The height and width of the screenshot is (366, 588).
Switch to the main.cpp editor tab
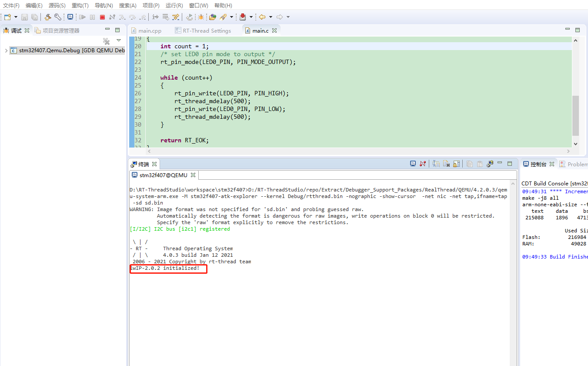(x=146, y=30)
